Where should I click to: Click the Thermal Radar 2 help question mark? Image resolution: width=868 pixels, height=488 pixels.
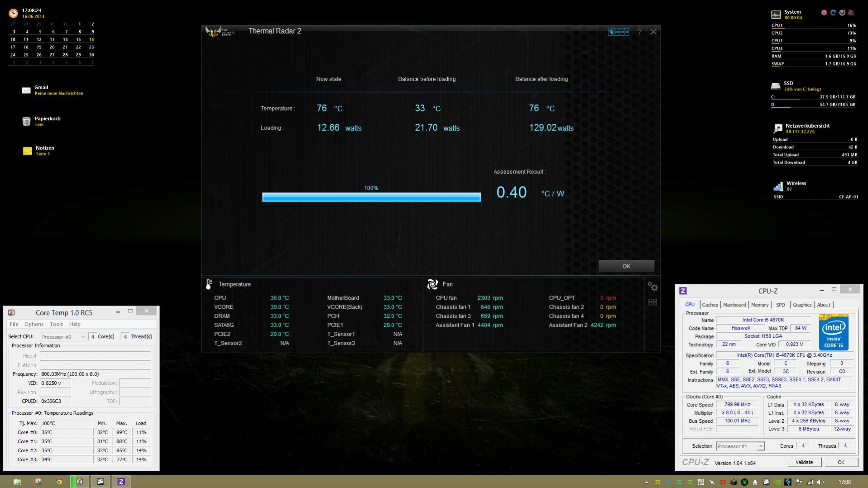tap(639, 32)
